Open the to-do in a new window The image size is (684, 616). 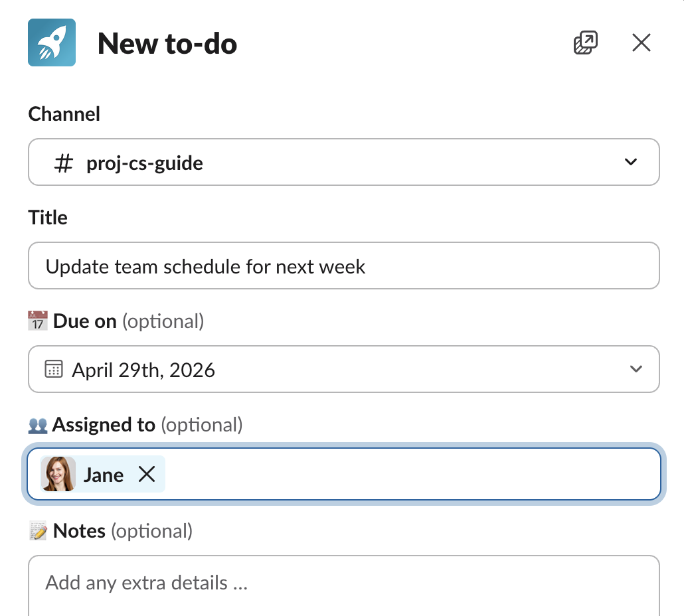[585, 42]
